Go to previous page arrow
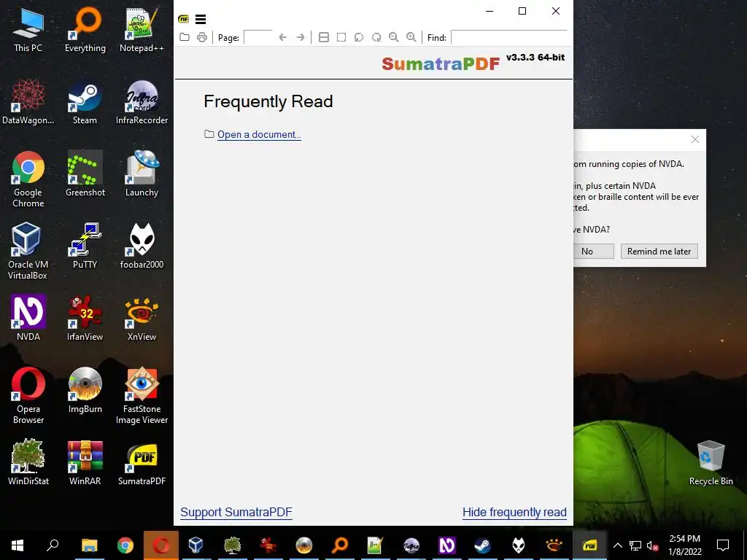This screenshot has height=560, width=747. (282, 37)
